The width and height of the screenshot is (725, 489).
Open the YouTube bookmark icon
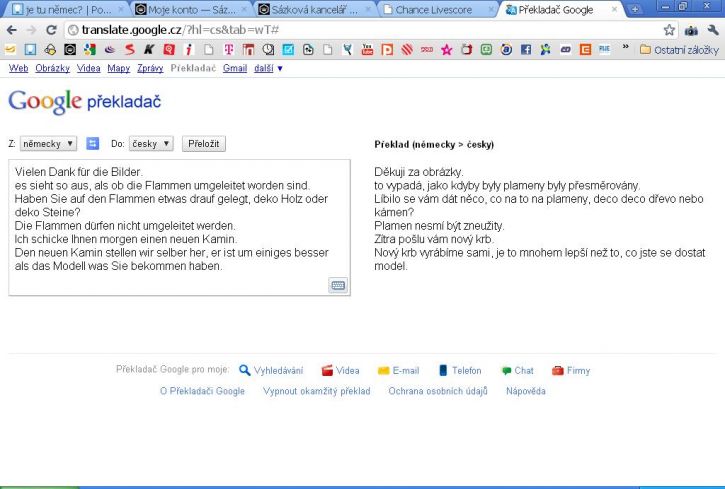(367, 49)
